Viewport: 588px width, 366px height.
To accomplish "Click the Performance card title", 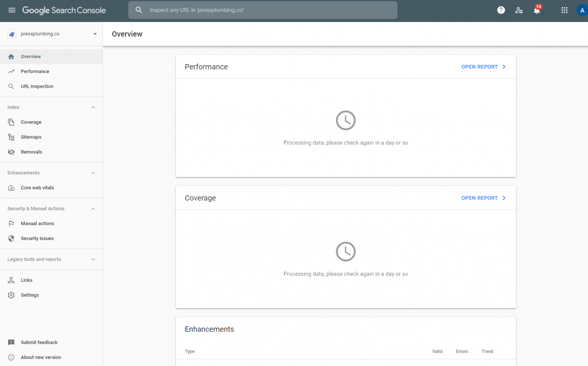I will 206,67.
